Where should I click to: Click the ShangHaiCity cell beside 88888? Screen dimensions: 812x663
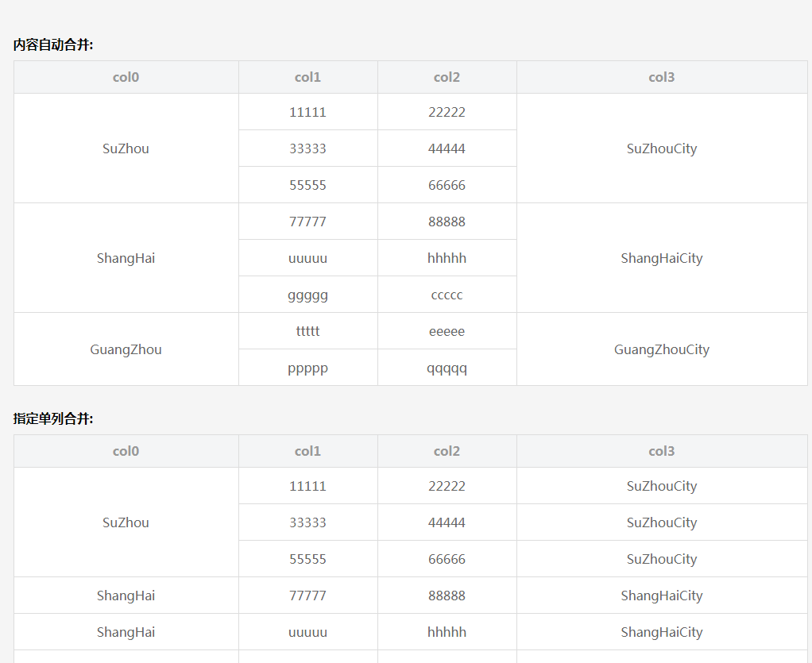click(x=661, y=595)
